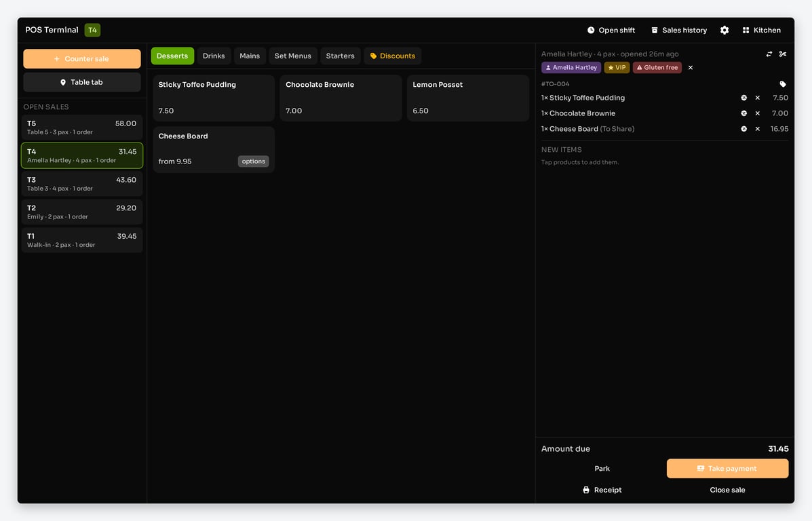Click the #TO-004 order number

pos(555,84)
